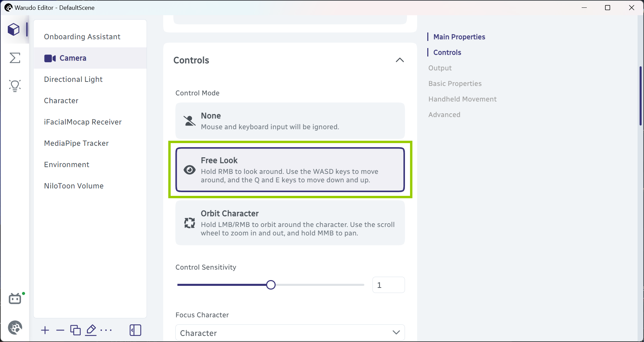Open the palette icon at sidebar bottom
The height and width of the screenshot is (342, 644).
pos(15,327)
